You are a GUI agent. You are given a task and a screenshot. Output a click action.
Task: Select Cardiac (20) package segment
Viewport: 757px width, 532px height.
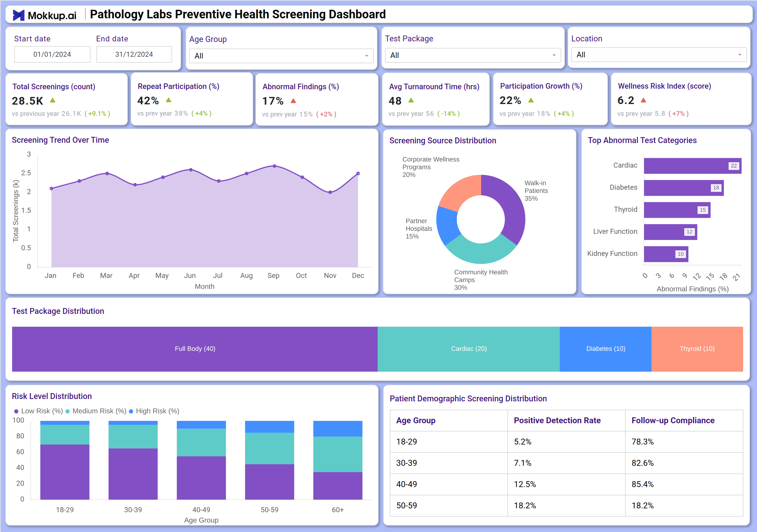[x=468, y=349]
